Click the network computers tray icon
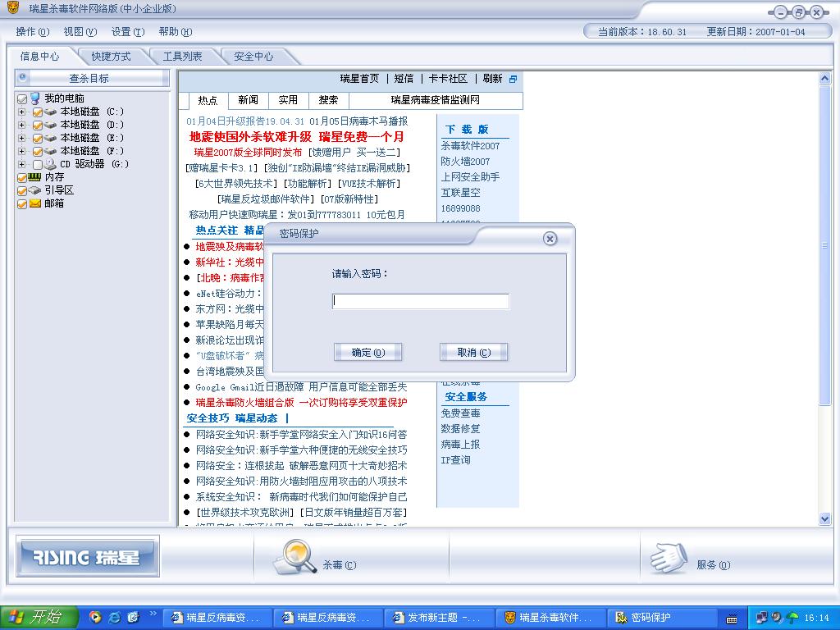This screenshot has width=840, height=630. 761,618
